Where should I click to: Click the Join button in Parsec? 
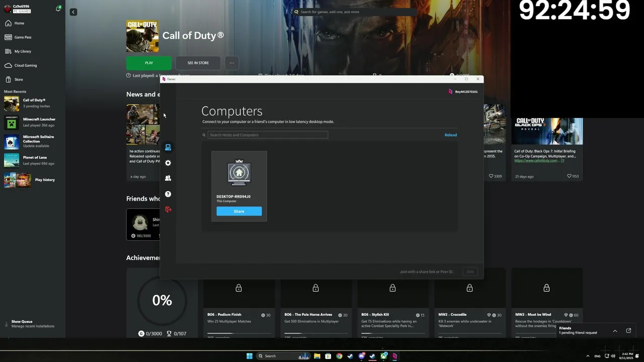[470, 271]
